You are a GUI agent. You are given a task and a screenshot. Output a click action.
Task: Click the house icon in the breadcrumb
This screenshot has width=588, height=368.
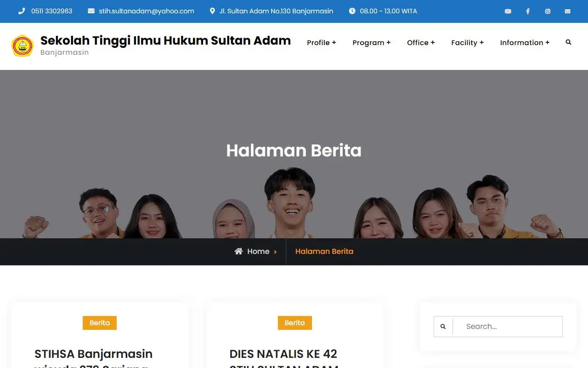pos(238,251)
